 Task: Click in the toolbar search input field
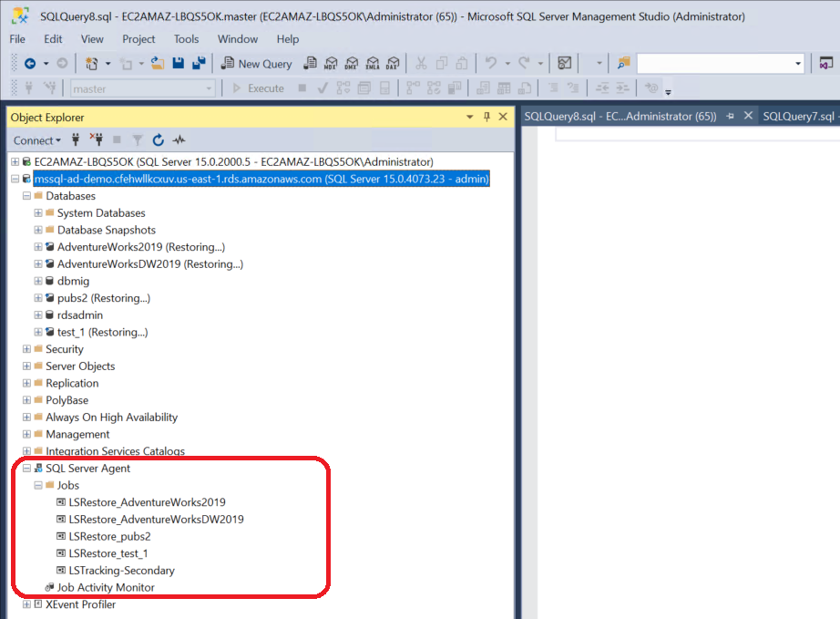coord(714,64)
